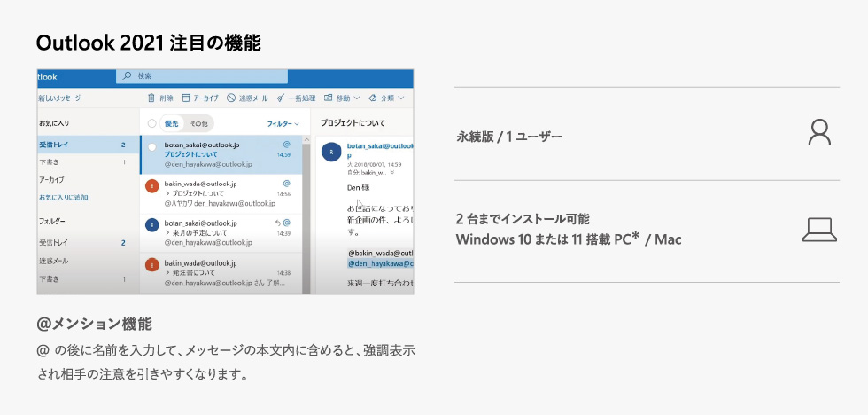The height and width of the screenshot is (415, 868).
Task: Click the Outlook screenshot thumbnail's reading pane title
Action: tap(353, 123)
